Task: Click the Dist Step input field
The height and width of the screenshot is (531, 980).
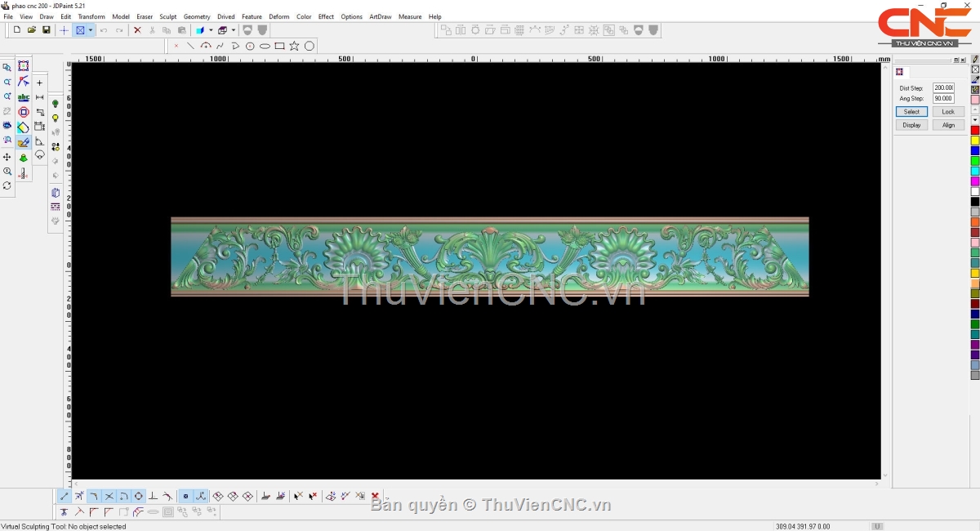Action: tap(943, 87)
